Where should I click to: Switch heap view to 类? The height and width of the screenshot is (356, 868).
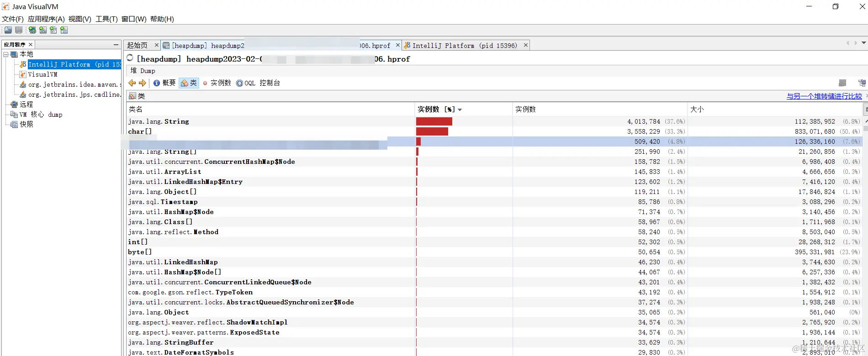click(189, 83)
